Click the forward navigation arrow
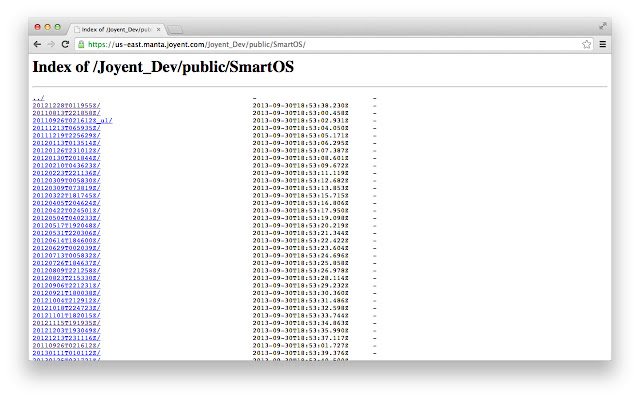 (x=51, y=44)
